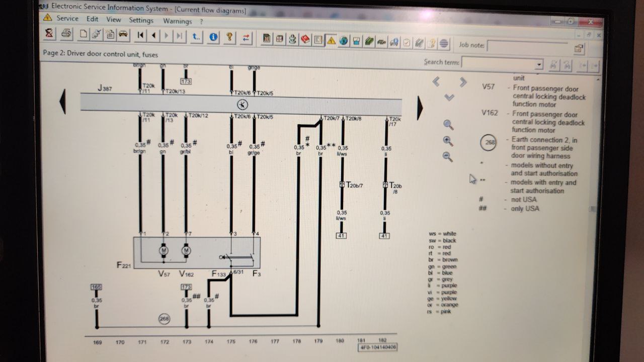The height and width of the screenshot is (362, 644).
Task: Click into the Job note field
Action: tap(528, 47)
